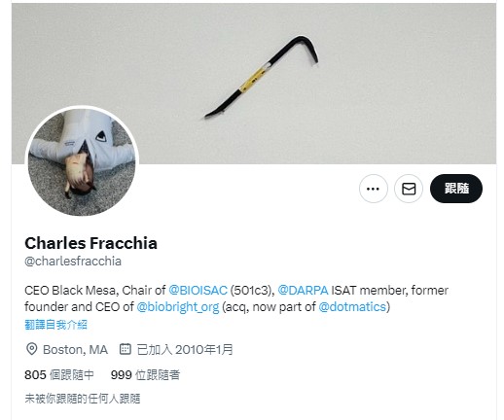
Task: Click the location pin icon
Action: pyautogui.click(x=31, y=349)
